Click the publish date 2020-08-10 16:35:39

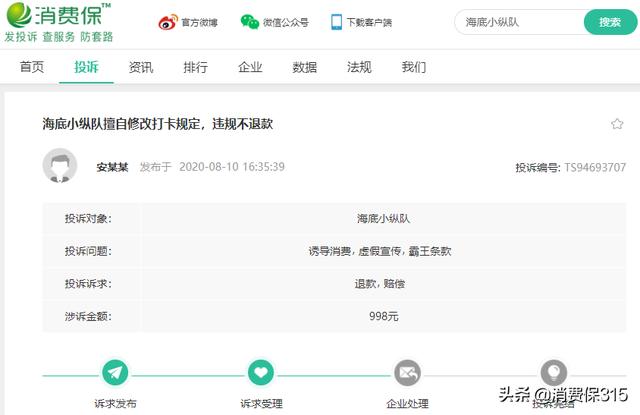tap(232, 167)
